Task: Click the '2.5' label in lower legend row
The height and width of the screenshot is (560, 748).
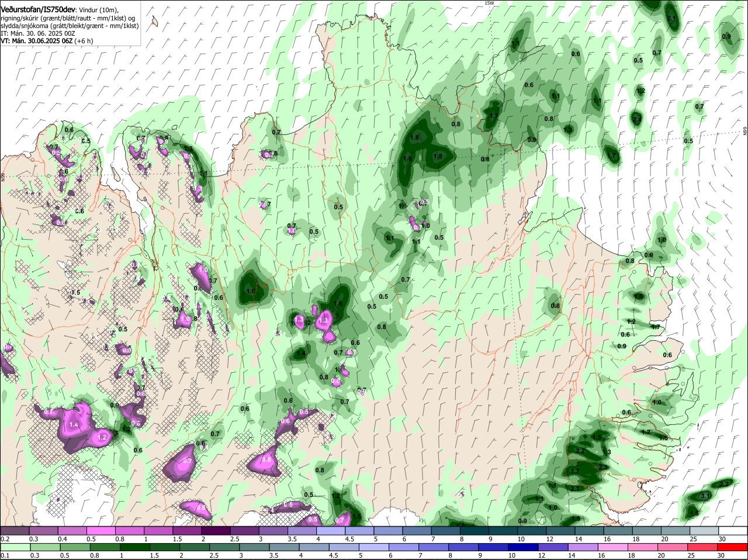Action: 215,555
